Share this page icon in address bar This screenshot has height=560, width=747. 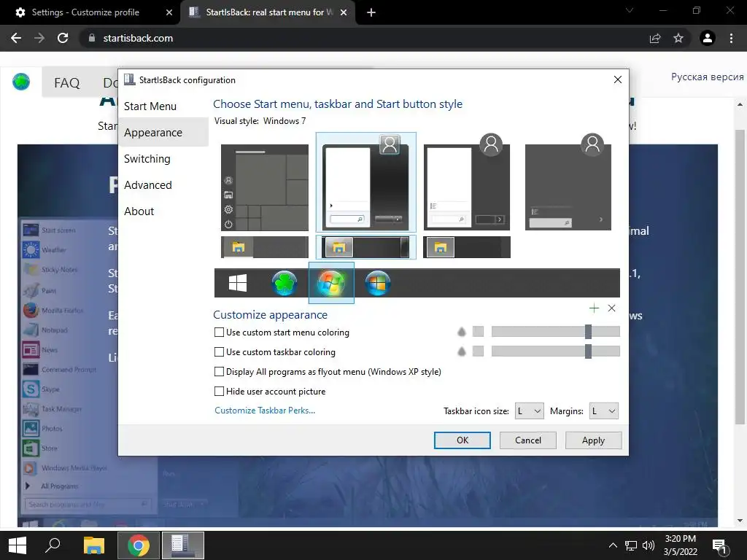pyautogui.click(x=655, y=38)
